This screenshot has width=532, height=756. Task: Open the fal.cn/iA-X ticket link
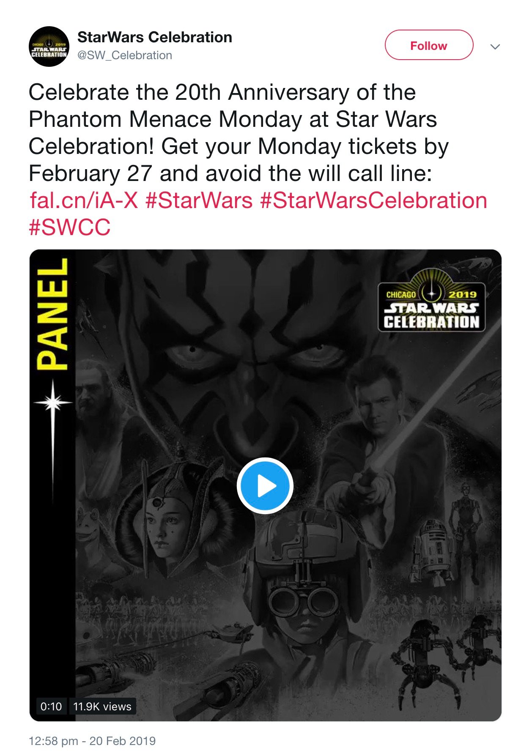(84, 200)
